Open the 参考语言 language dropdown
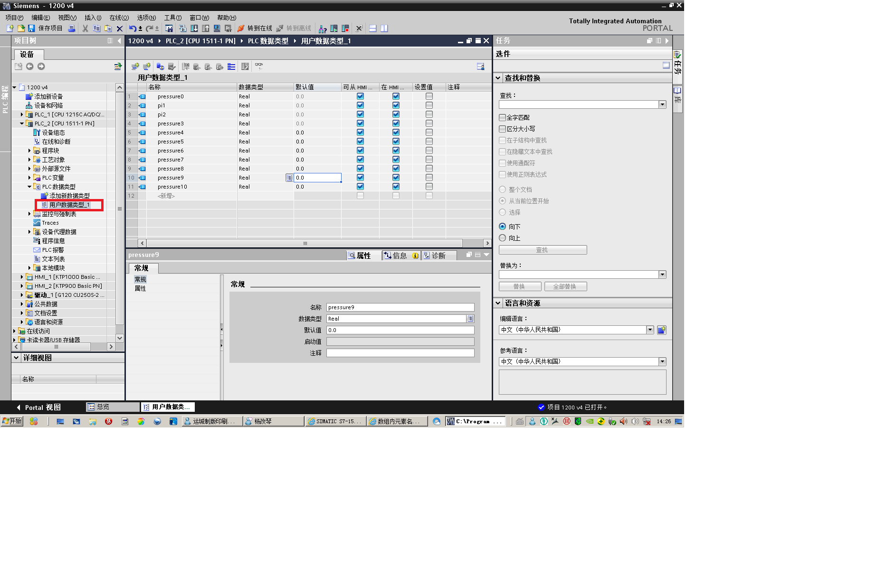 [662, 361]
